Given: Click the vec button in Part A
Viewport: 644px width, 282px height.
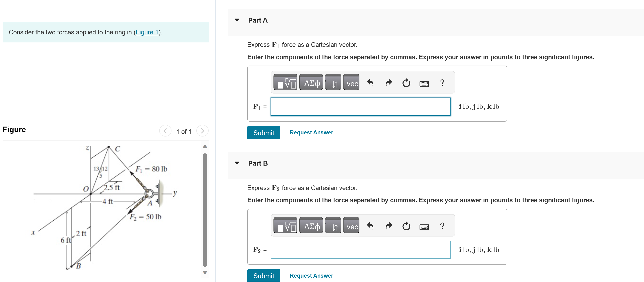Looking at the screenshot, I should pos(352,83).
